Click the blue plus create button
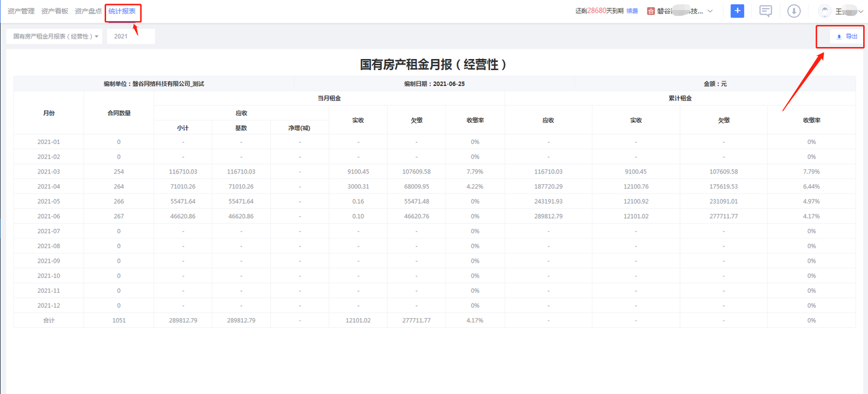868x394 pixels. (737, 11)
